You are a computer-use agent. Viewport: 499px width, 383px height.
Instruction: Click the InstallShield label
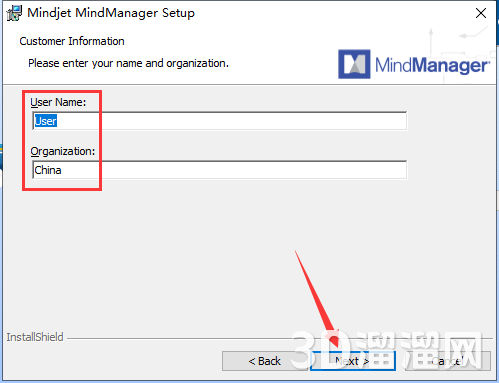(x=35, y=337)
